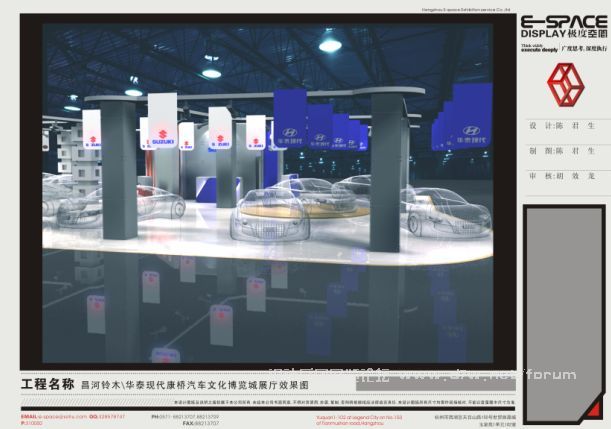Click the fine-print disclaimer line below the title
The width and height of the screenshot is (611, 429).
coord(345,402)
